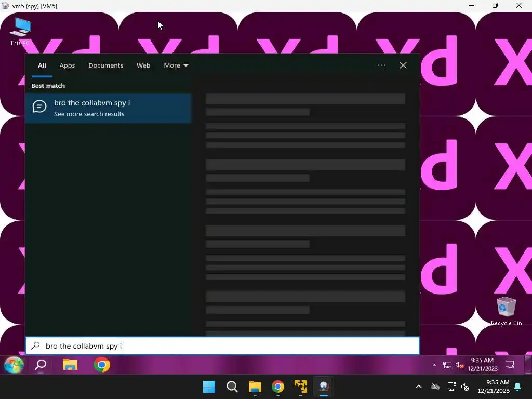Image resolution: width=532 pixels, height=399 pixels.
Task: Open the VM action center notifications icon
Action: (x=509, y=365)
